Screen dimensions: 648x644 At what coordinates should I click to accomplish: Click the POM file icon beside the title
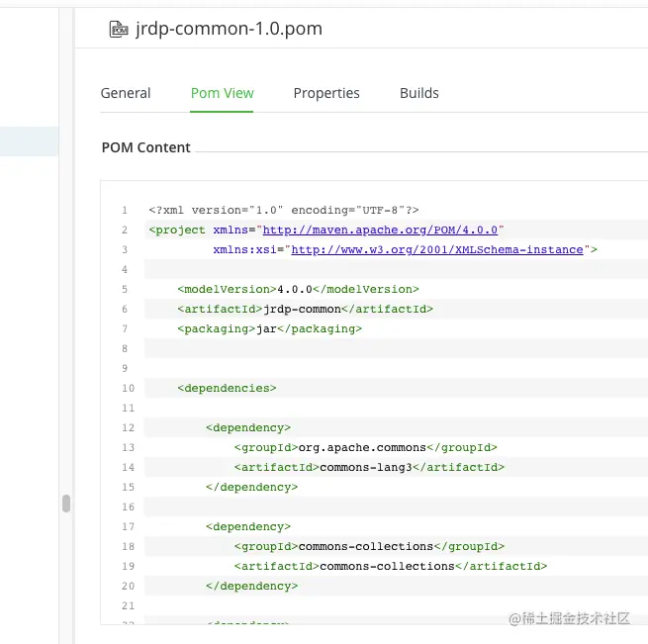(119, 29)
